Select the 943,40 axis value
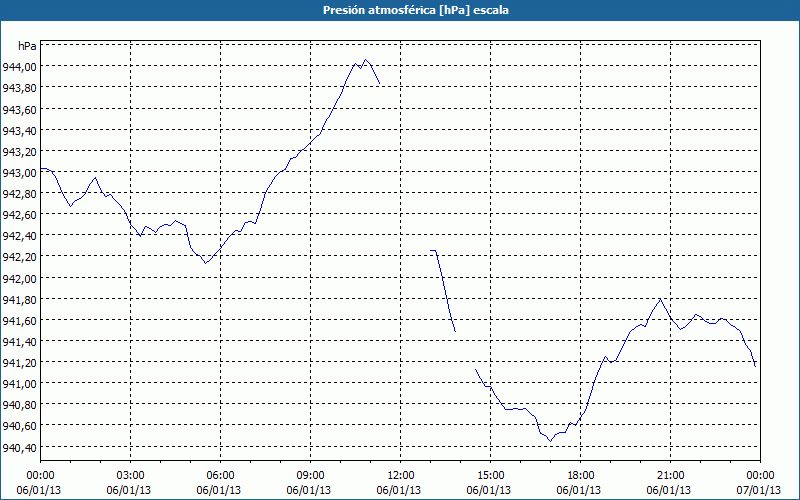Image resolution: width=800 pixels, height=500 pixels. (19, 131)
